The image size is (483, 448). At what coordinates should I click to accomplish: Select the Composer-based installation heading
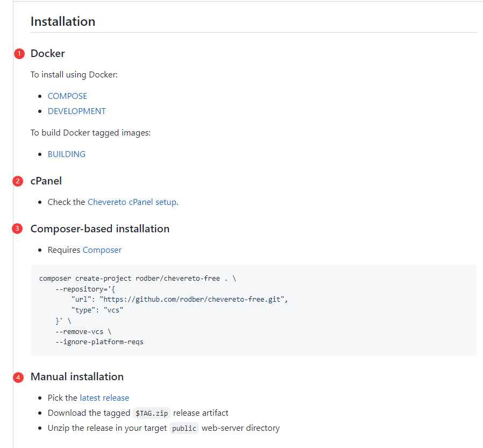tap(100, 229)
